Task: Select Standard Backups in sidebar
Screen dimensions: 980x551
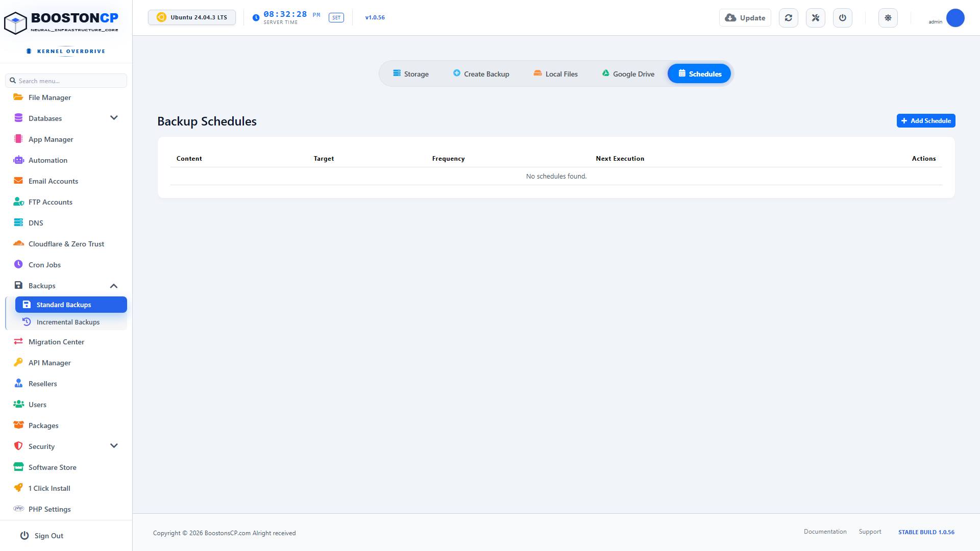Action: pyautogui.click(x=71, y=305)
